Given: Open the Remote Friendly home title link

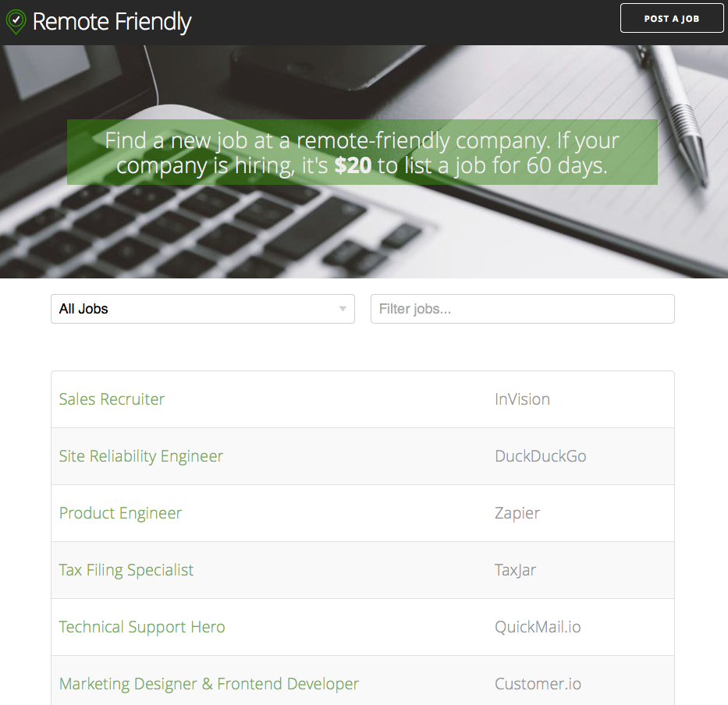Looking at the screenshot, I should click(112, 22).
